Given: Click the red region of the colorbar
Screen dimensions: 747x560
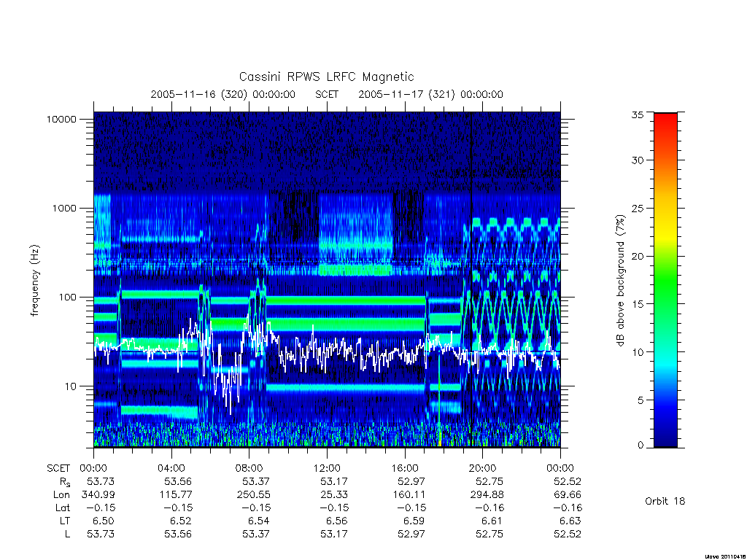Looking at the screenshot, I should 665,126.
